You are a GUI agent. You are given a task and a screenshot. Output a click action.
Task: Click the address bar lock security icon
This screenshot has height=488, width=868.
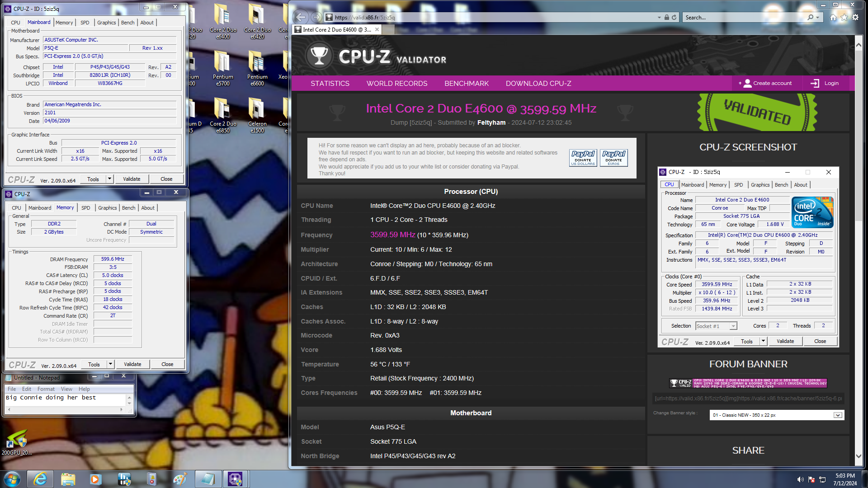(x=666, y=18)
